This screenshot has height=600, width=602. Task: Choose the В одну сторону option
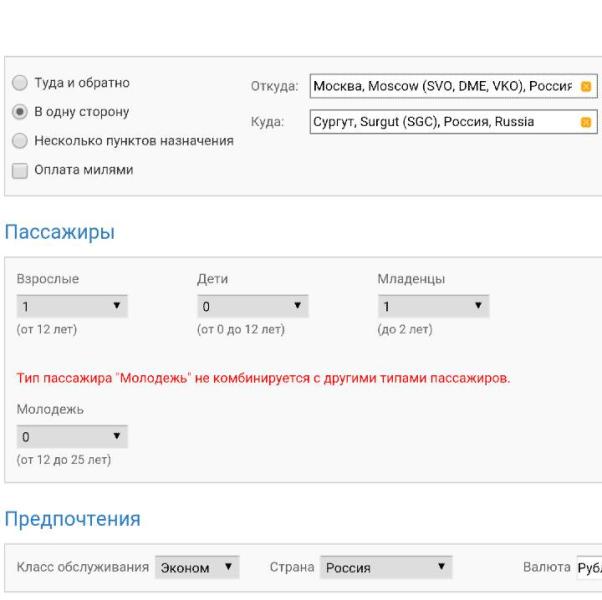[19, 112]
